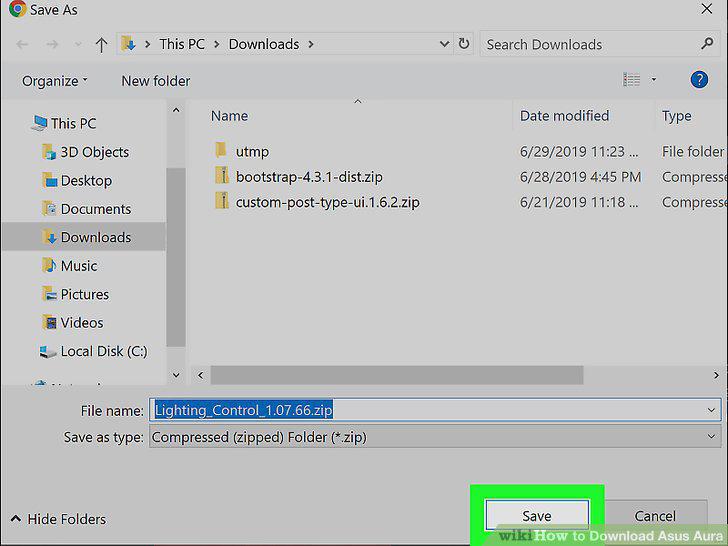Image resolution: width=728 pixels, height=546 pixels.
Task: Sort by Name column header
Action: [229, 116]
